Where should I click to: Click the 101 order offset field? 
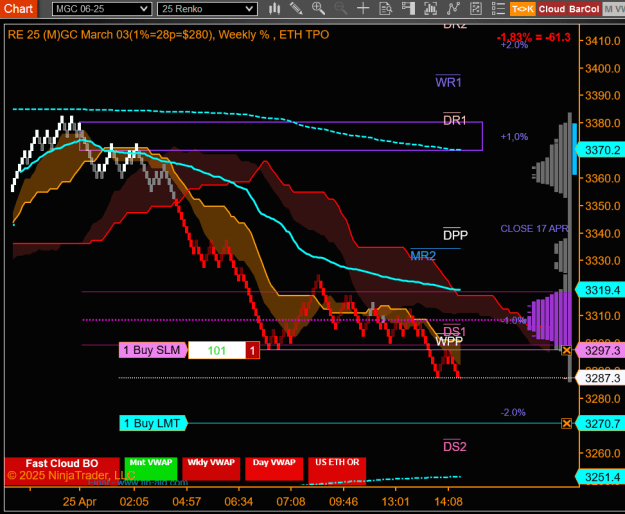click(217, 350)
